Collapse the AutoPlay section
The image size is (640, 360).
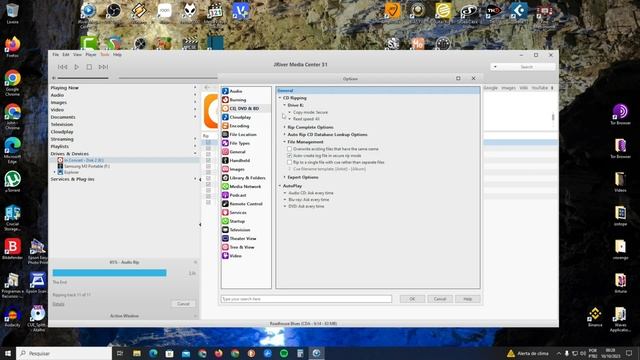(x=280, y=186)
